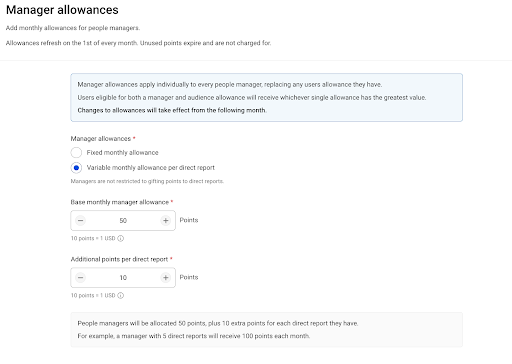Select Variable monthly allowance per direct report
This screenshot has height=364, width=512.
coord(76,168)
